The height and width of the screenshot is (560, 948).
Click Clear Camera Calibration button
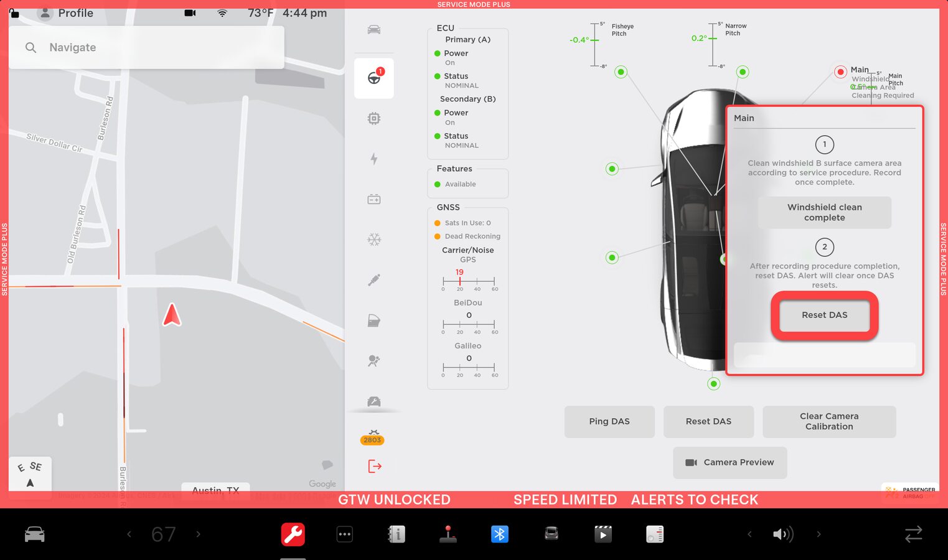pos(828,421)
